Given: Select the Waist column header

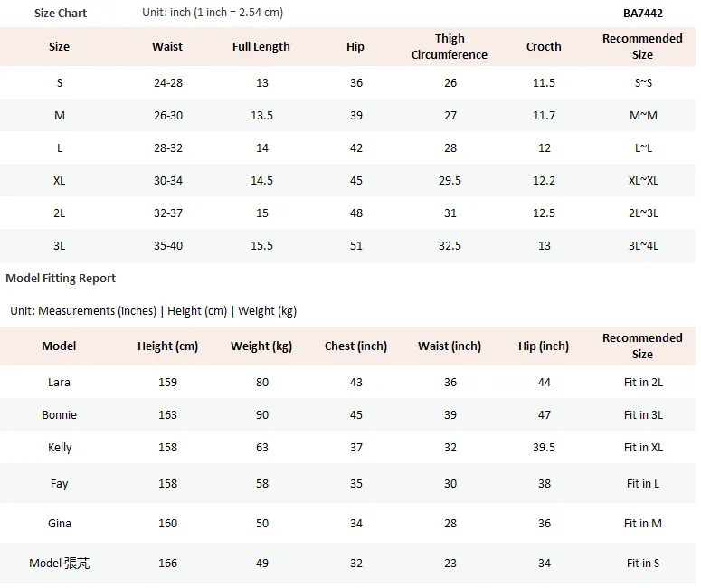Looking at the screenshot, I should [x=167, y=46].
